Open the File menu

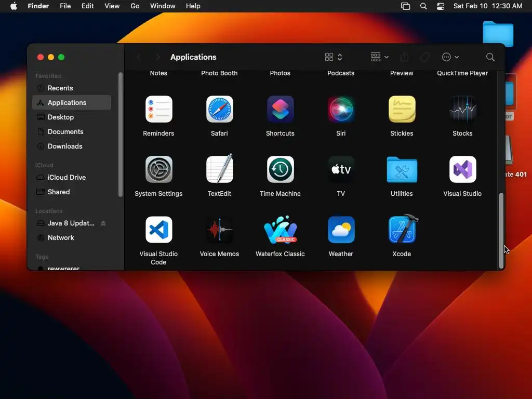(x=65, y=6)
